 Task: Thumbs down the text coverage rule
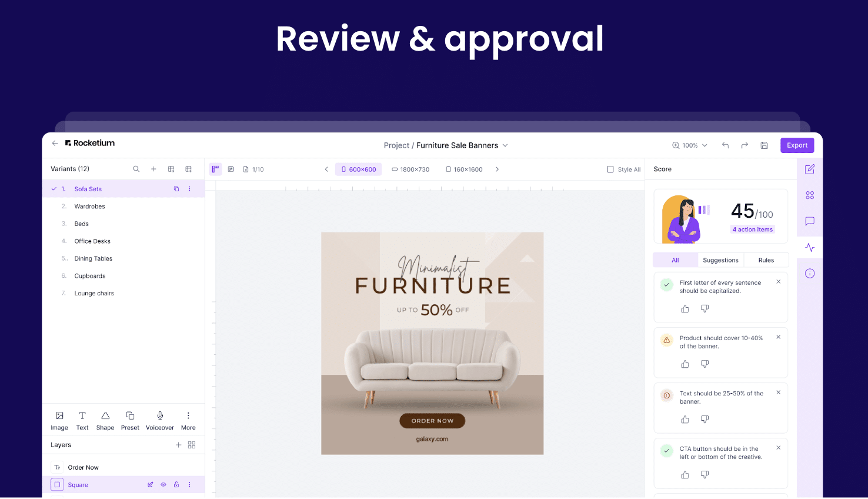(x=705, y=420)
